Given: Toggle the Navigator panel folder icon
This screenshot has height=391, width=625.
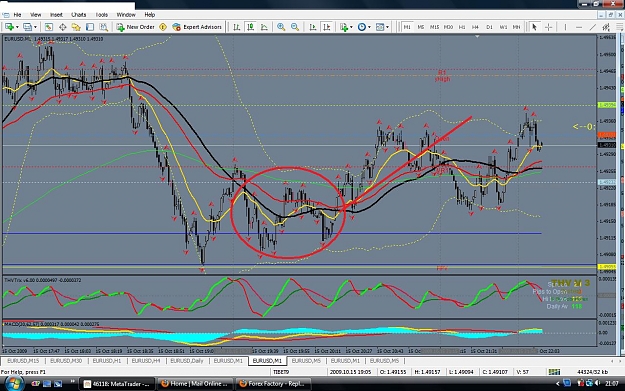Looking at the screenshot, I should 76,27.
